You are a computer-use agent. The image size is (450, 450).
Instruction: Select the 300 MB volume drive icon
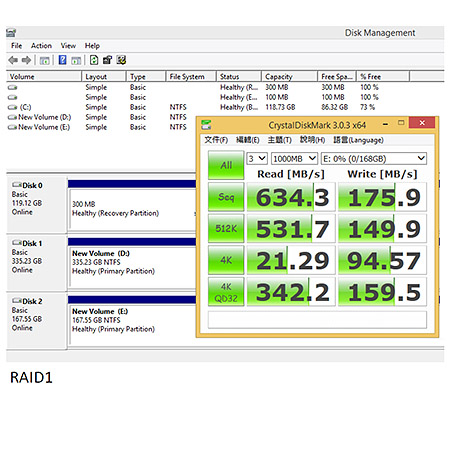[12, 87]
